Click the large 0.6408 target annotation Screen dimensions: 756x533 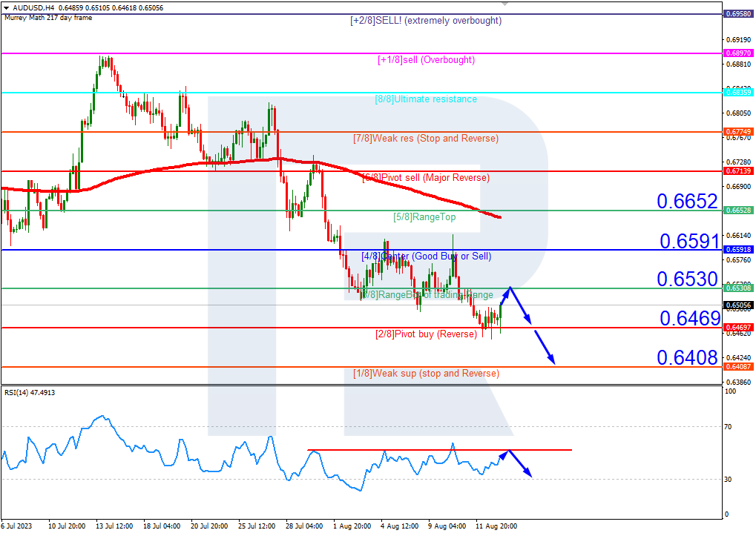tap(687, 358)
